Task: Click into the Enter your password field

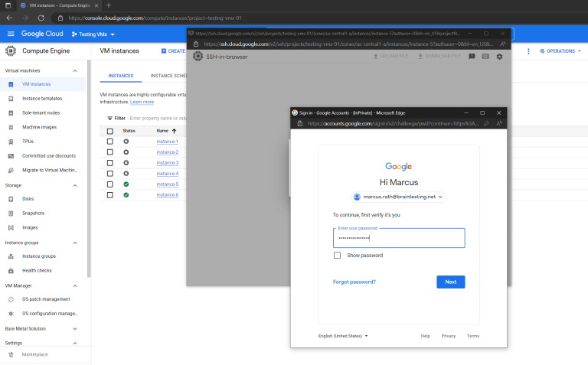Action: [399, 238]
